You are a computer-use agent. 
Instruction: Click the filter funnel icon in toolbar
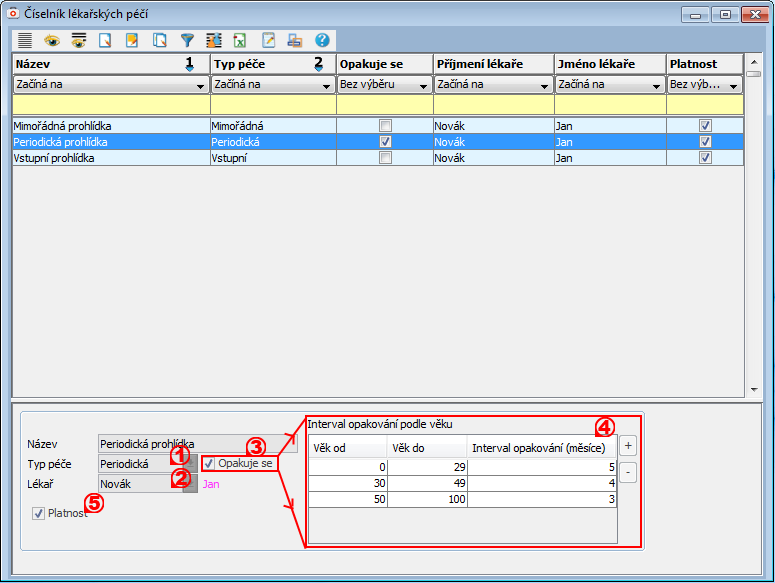(187, 41)
